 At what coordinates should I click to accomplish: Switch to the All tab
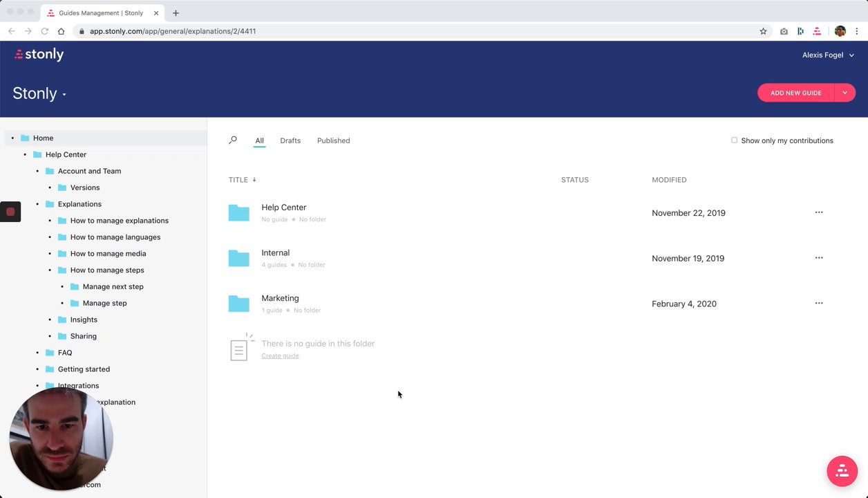(x=259, y=140)
